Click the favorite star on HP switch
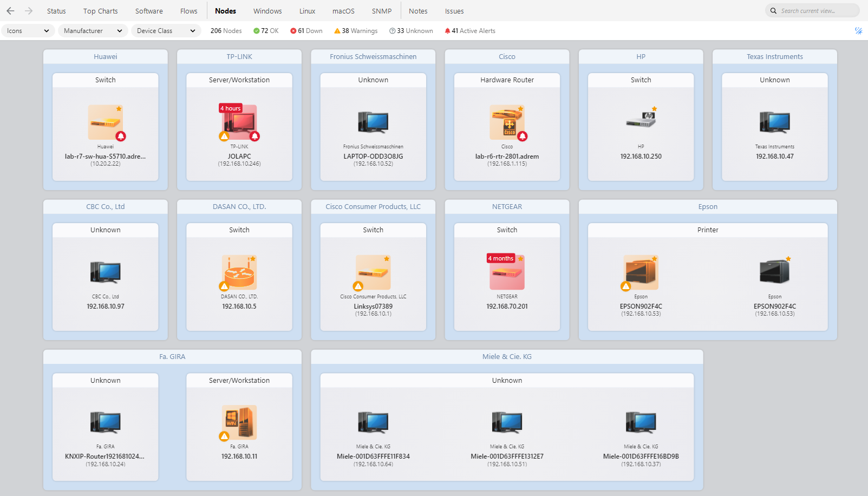This screenshot has width=868, height=496. coord(655,109)
